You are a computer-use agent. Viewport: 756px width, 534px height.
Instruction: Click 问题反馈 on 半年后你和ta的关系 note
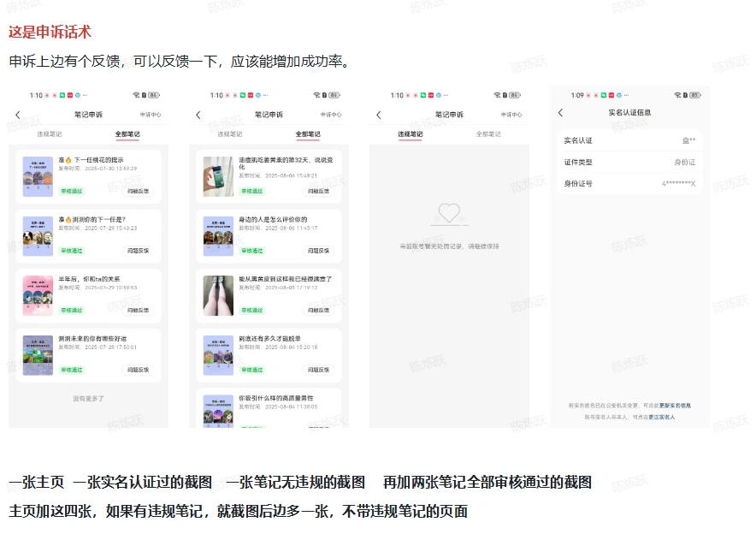[x=138, y=311]
